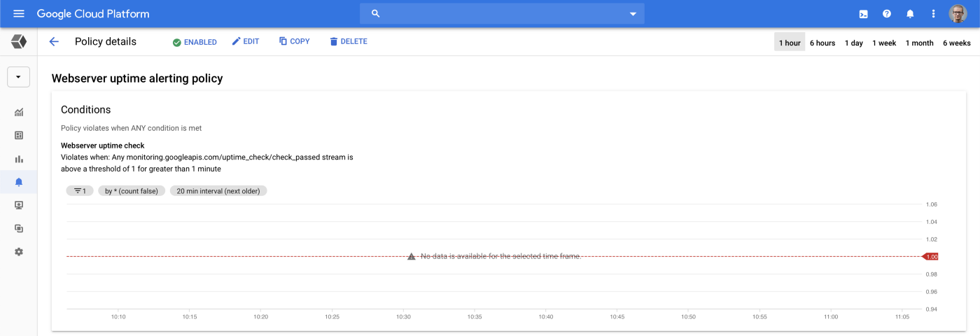The width and height of the screenshot is (980, 336).
Task: Select the 1 month time range
Action: 920,43
